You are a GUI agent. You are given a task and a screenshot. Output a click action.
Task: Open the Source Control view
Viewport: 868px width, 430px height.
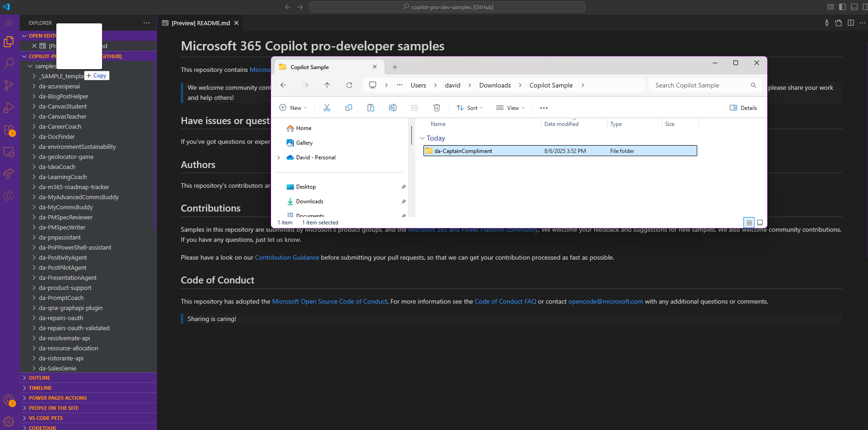(9, 86)
